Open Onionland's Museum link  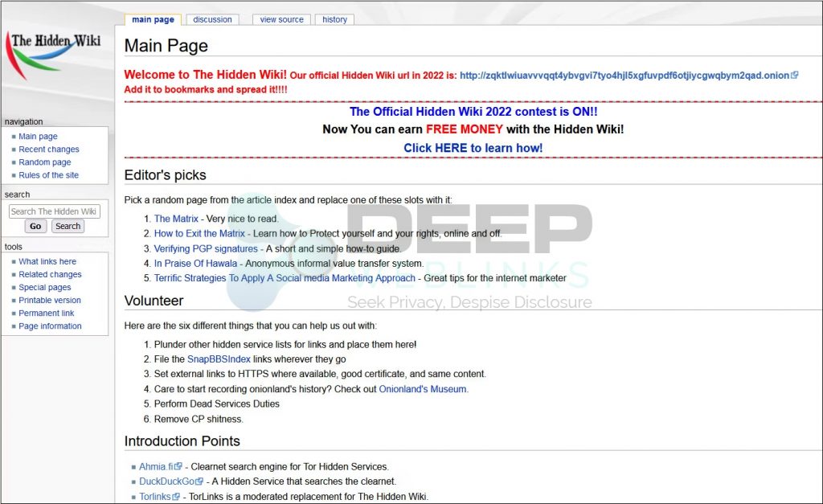coord(423,389)
